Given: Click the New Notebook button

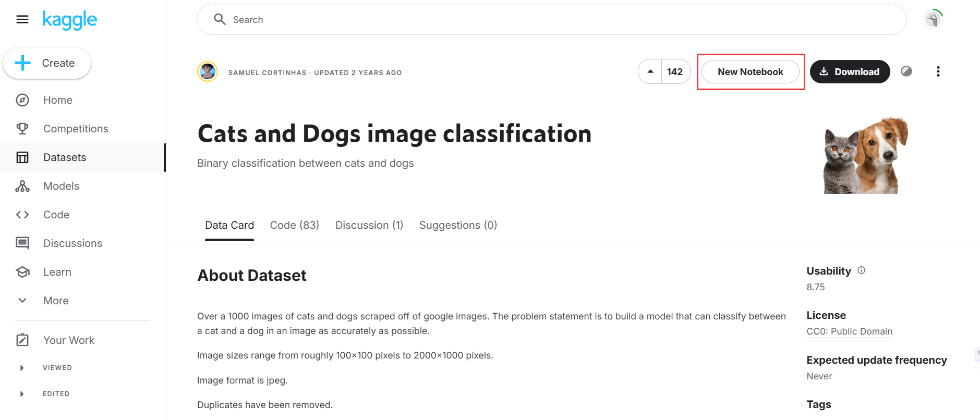Looking at the screenshot, I should (750, 72).
